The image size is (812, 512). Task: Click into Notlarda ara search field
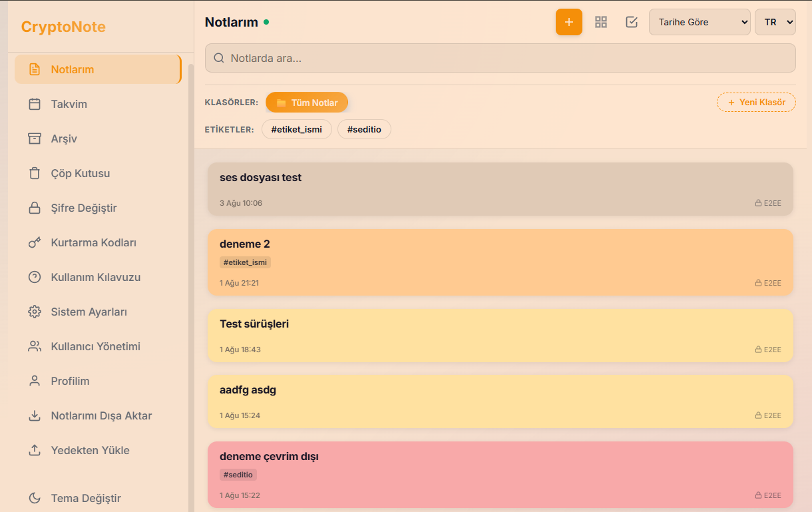click(501, 58)
